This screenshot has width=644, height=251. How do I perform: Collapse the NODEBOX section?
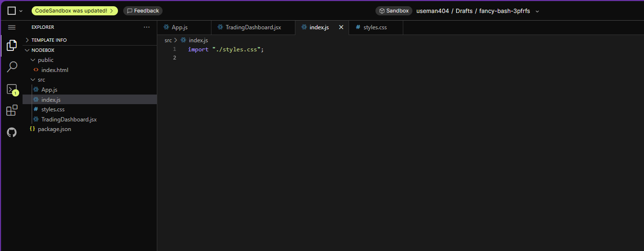click(90, 50)
